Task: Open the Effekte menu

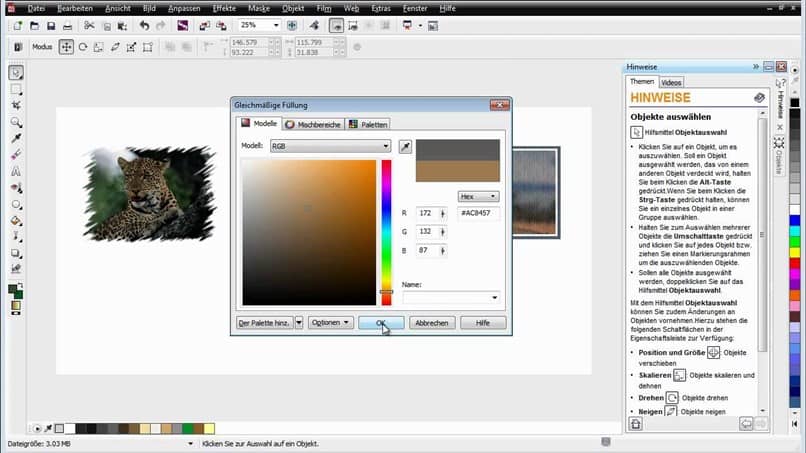Action: click(x=223, y=7)
